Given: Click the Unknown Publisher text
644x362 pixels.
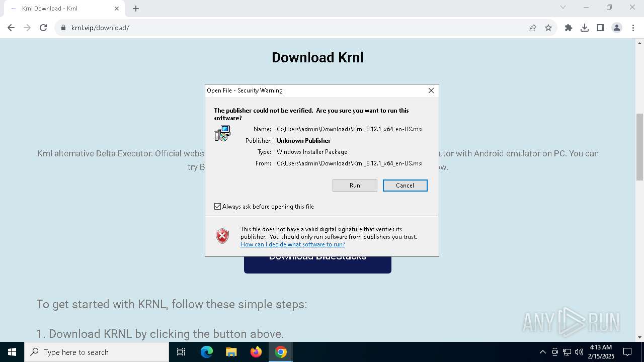Looking at the screenshot, I should [x=303, y=141].
